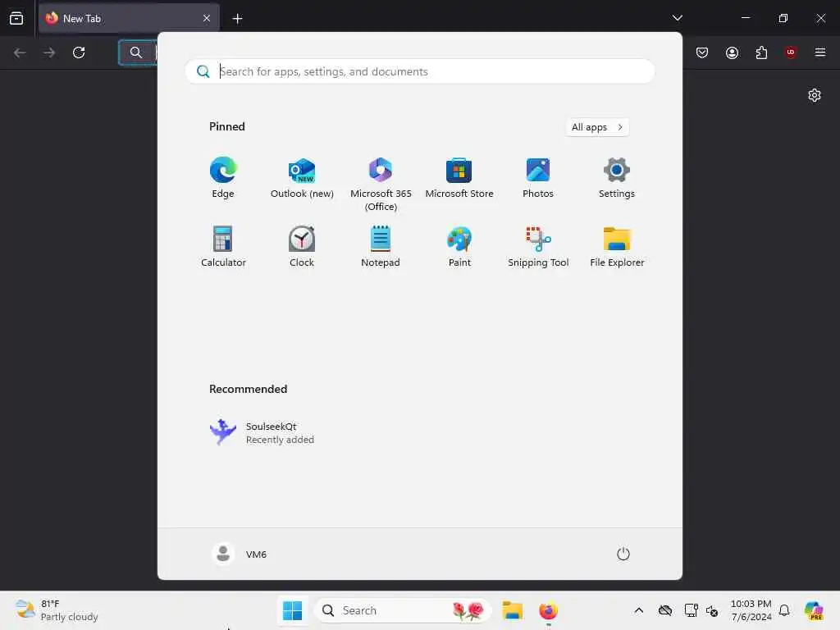The height and width of the screenshot is (630, 840).
Task: Open the network display tray icon
Action: tap(691, 610)
